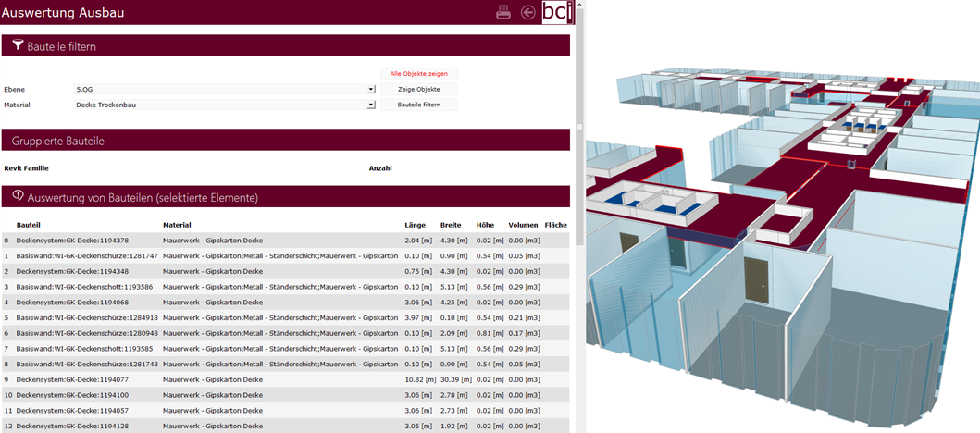Click the printer icon in header
The width and height of the screenshot is (980, 433).
[x=503, y=12]
